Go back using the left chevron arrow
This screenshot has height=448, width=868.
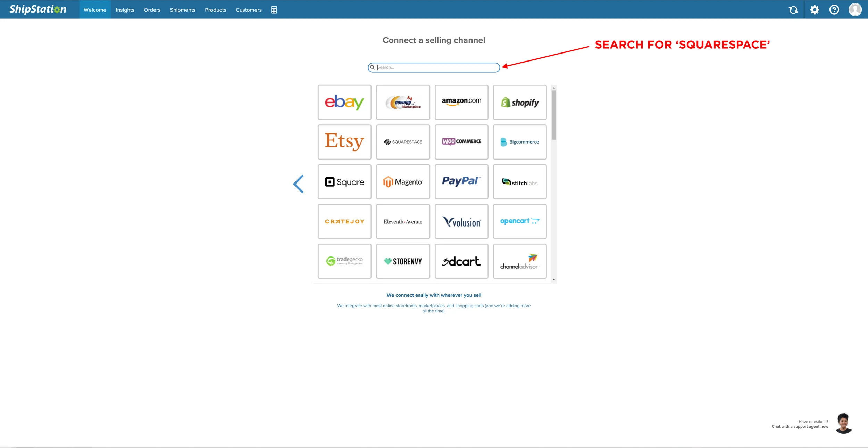tap(298, 184)
